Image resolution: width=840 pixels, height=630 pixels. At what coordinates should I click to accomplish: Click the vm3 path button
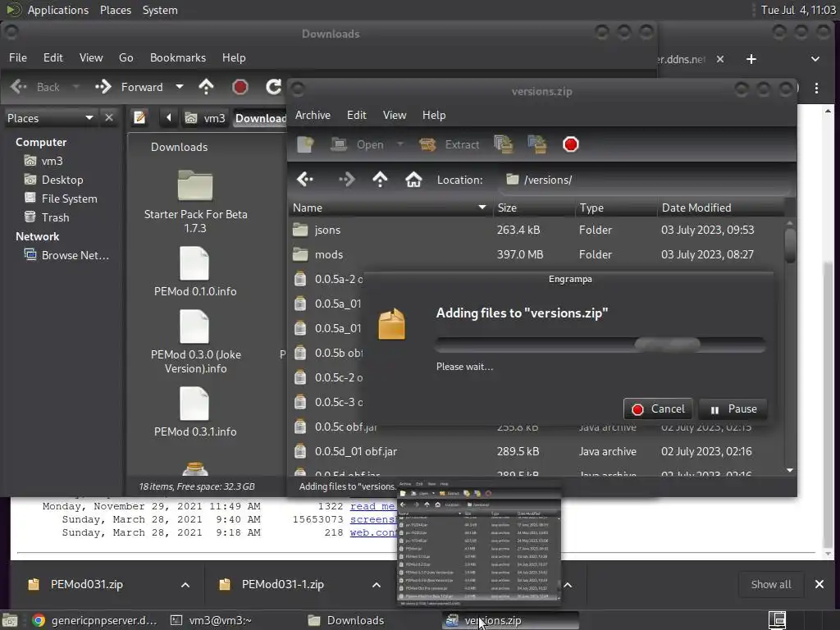(205, 118)
